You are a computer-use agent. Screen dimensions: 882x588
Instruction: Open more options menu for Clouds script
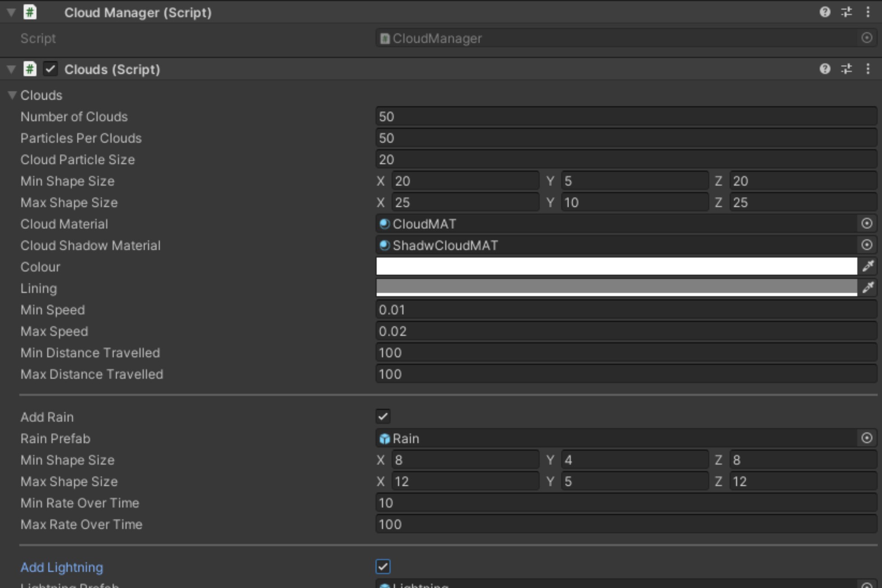[868, 69]
